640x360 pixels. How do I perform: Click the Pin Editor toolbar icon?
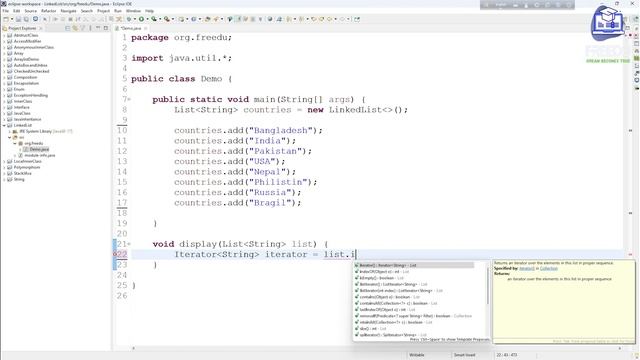(357, 19)
